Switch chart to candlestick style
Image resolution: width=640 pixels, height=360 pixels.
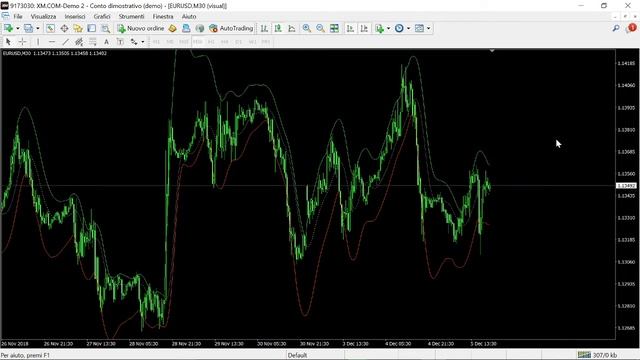click(x=278, y=28)
